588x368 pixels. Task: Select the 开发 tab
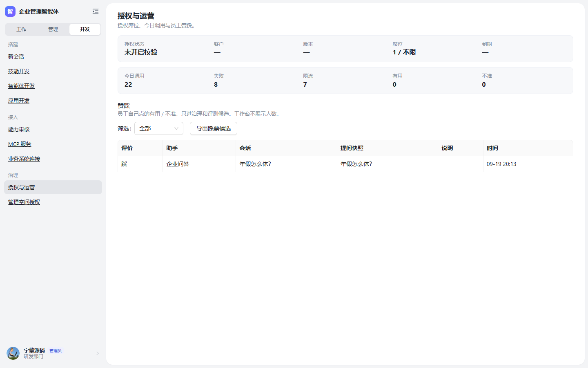click(85, 29)
